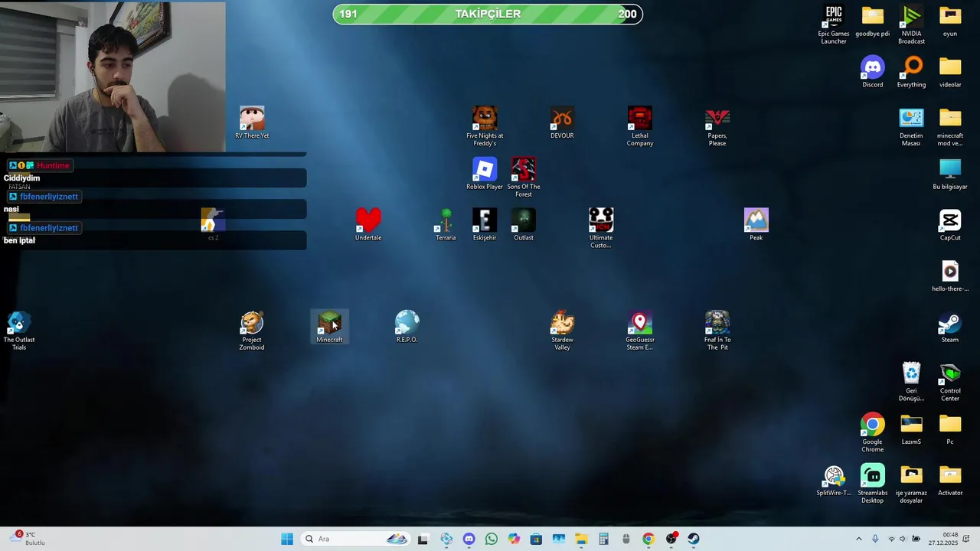Select Bu bilgisayar icon
The width and height of the screenshot is (980, 551).
950,174
